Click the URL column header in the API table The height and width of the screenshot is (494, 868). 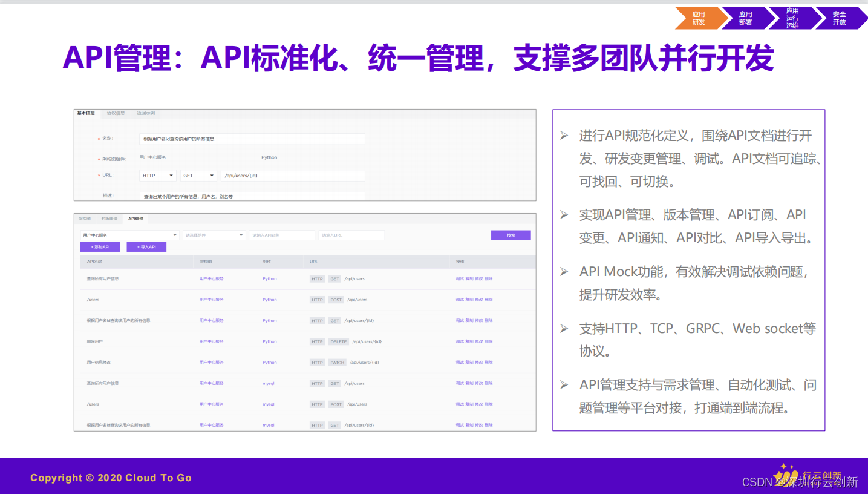[314, 262]
